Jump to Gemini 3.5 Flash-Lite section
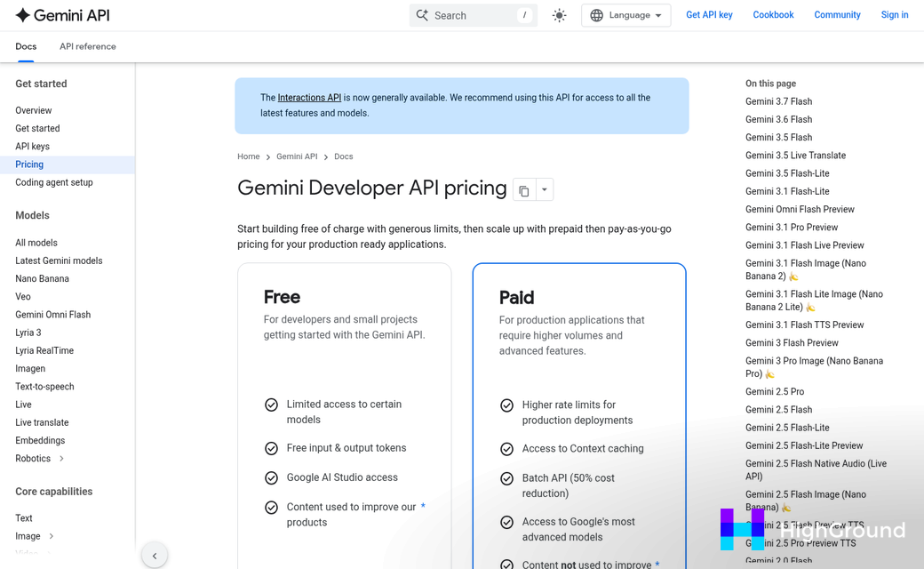Screen dimensions: 924x569 click(x=787, y=173)
